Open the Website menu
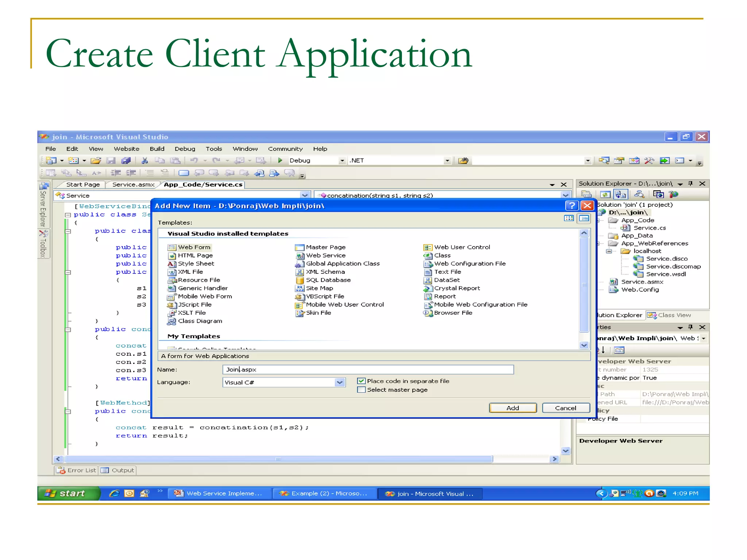 coord(127,149)
